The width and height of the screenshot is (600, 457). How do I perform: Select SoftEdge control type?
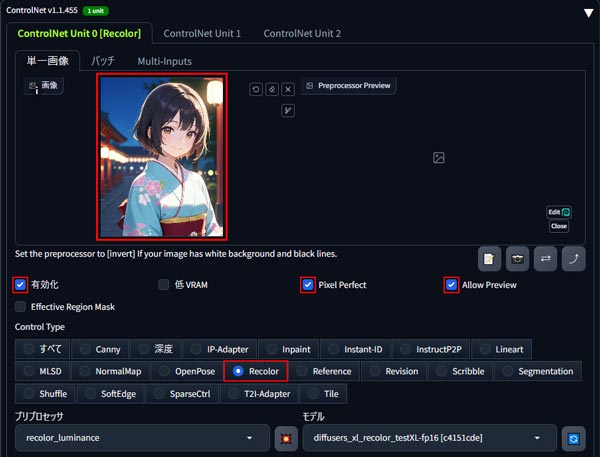tap(111, 393)
